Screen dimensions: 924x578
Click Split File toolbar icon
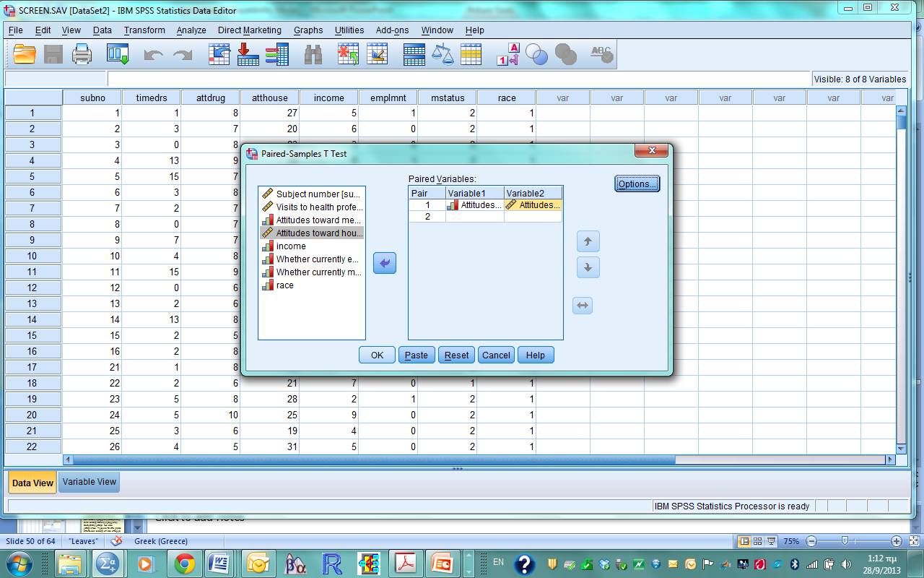(x=414, y=54)
